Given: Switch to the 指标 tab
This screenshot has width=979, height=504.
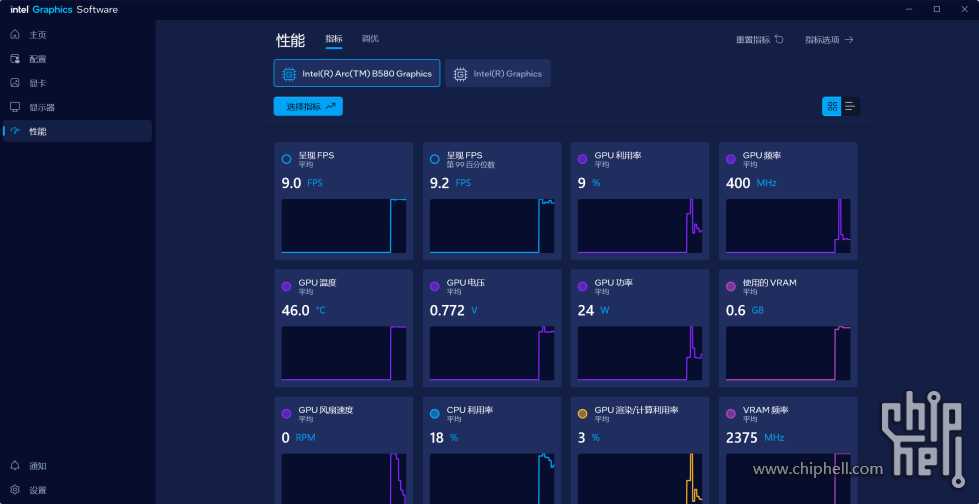Looking at the screenshot, I should tap(334, 39).
